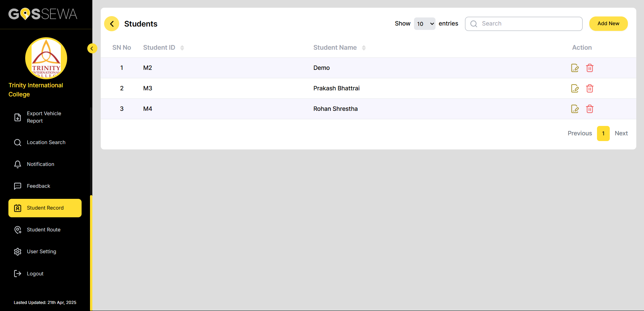Click the yellow back arrow beside Students
Screen dimensions: 644x311
[111, 24]
